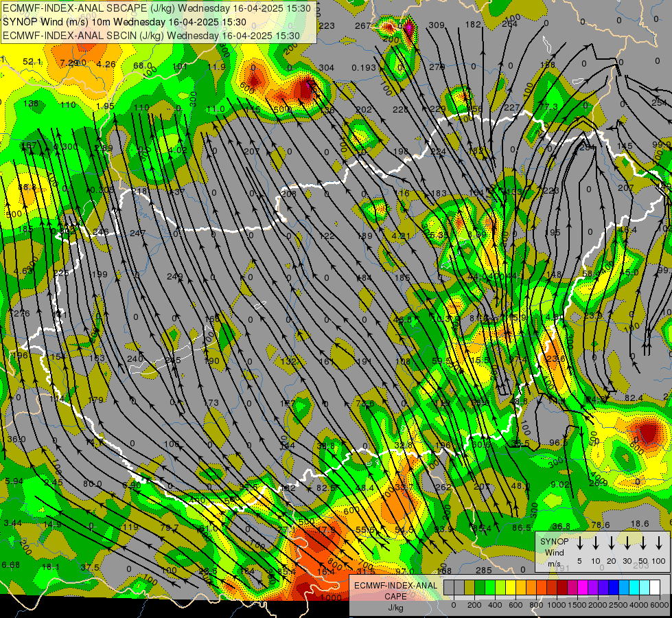The height and width of the screenshot is (618, 672).
Task: Click the '304' value on the map
Action: [x=327, y=68]
